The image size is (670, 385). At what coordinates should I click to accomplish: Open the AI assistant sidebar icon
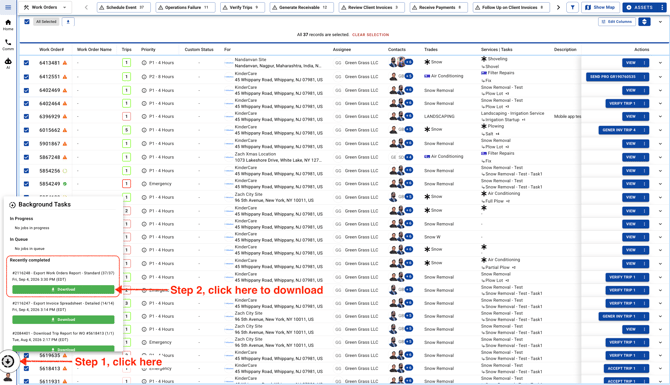tap(8, 63)
